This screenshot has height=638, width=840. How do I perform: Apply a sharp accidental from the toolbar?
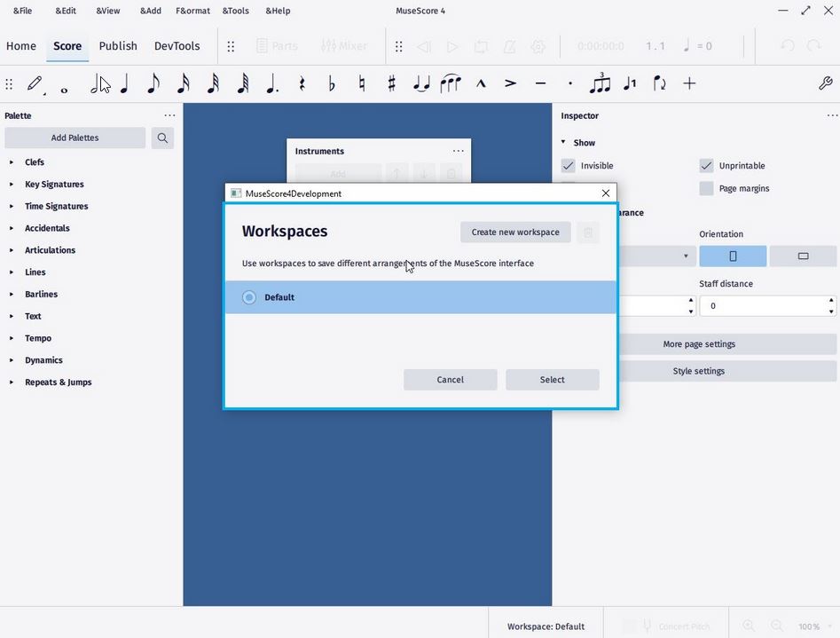point(390,83)
